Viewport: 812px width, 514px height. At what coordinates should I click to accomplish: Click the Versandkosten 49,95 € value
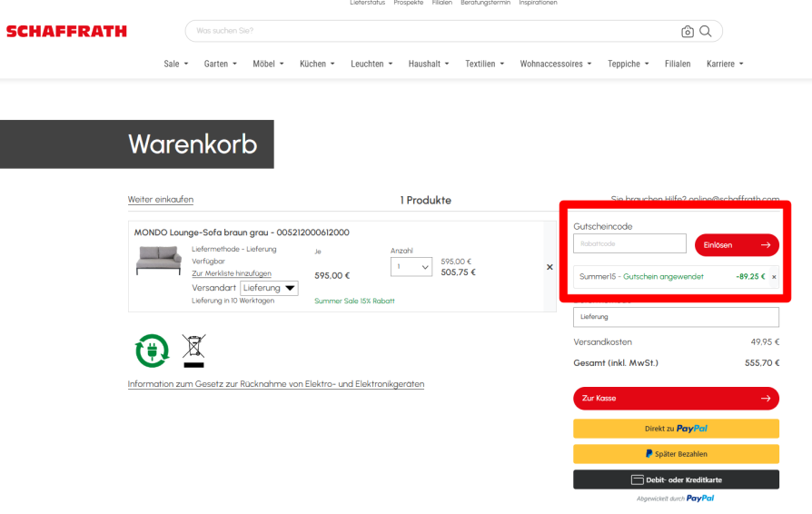[765, 342]
